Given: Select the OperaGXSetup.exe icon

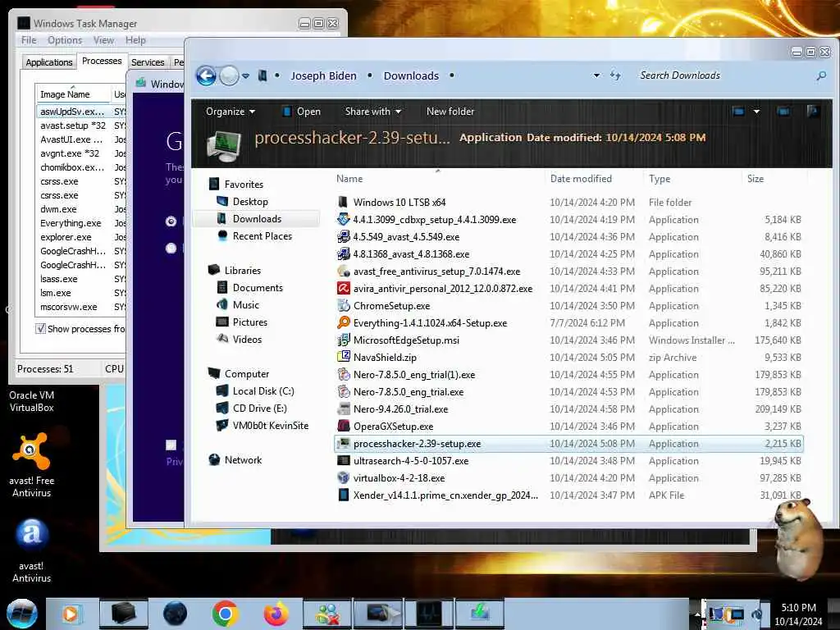Looking at the screenshot, I should [x=343, y=426].
